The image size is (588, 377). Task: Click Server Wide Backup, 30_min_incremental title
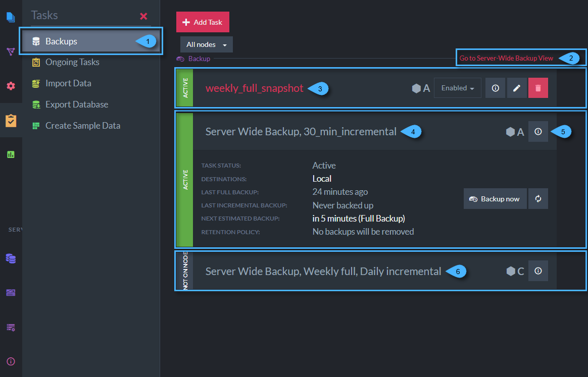click(301, 132)
